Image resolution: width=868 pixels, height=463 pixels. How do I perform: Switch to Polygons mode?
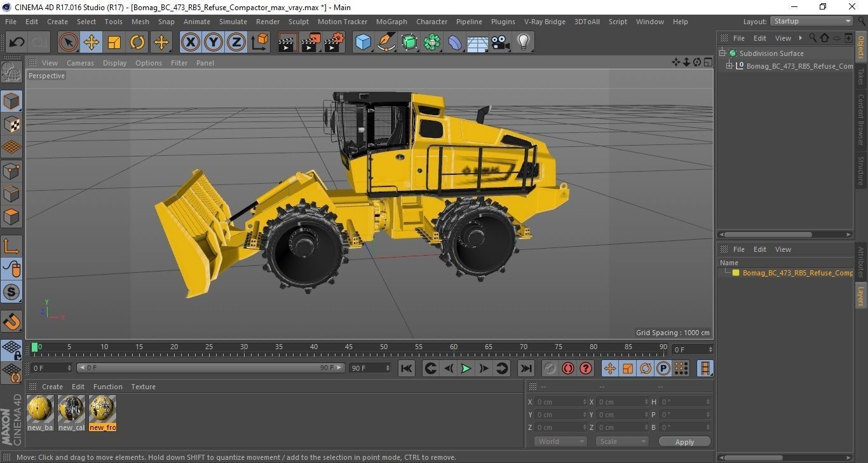[11, 216]
